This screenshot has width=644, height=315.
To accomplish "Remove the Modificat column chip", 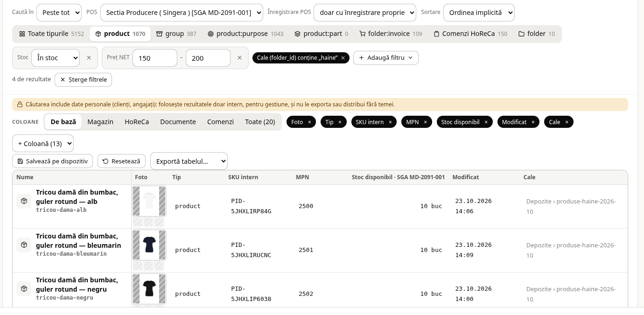I will click(x=533, y=122).
